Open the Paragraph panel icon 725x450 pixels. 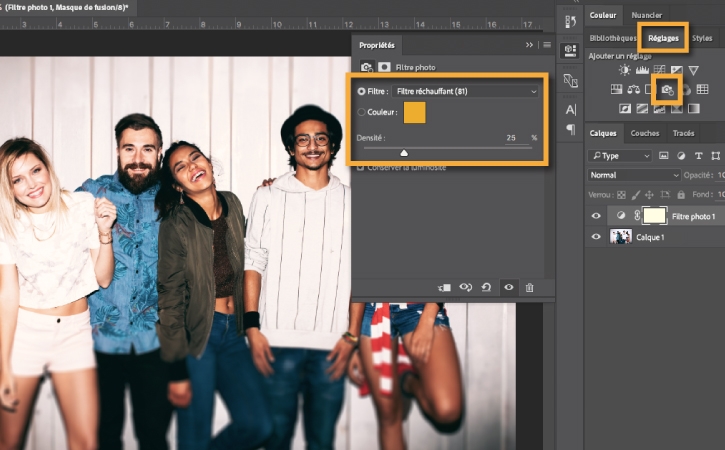571,129
